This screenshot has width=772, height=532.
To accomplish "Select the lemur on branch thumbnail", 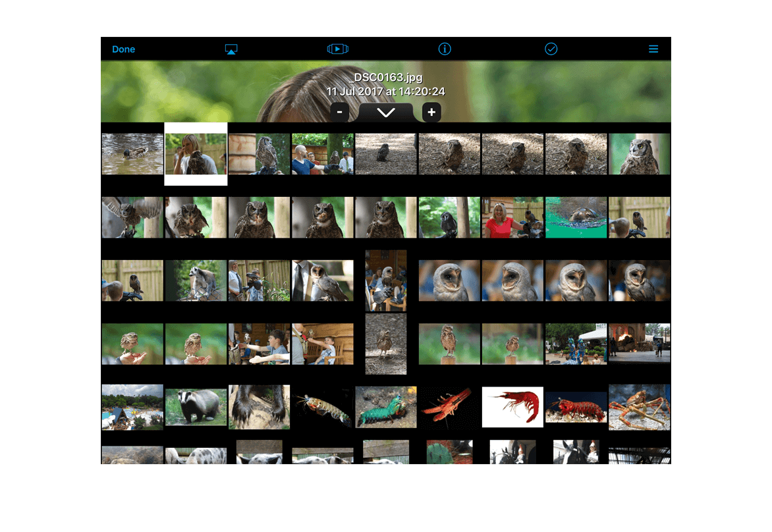I will point(196,280).
